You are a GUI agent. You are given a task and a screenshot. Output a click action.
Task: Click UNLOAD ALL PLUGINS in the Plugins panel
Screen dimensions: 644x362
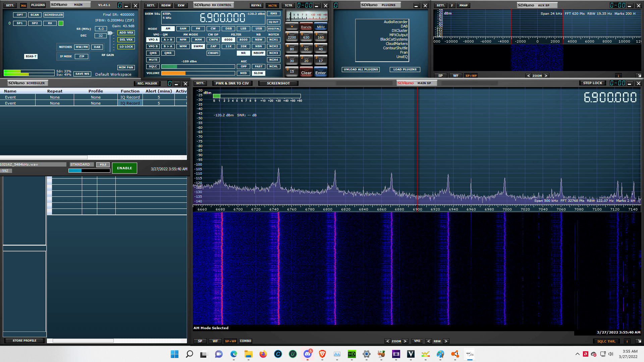pos(361,69)
